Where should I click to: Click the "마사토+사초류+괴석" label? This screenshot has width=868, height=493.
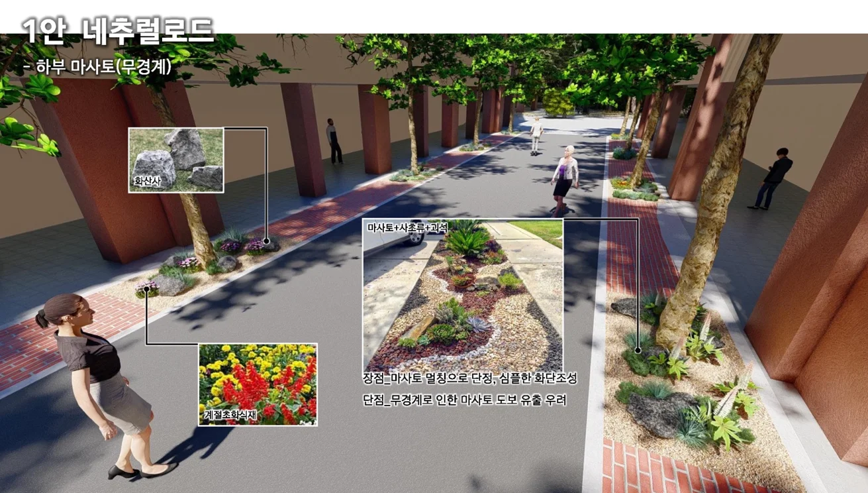(x=407, y=227)
